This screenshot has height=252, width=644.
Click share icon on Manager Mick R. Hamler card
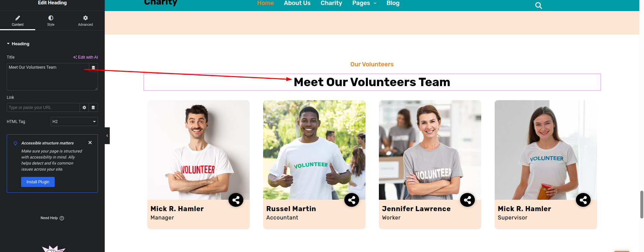[x=236, y=200]
